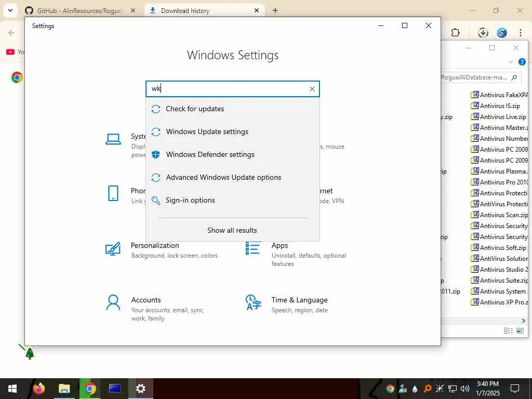Open YouTube bookmark in bookmarks bar

click(x=15, y=52)
